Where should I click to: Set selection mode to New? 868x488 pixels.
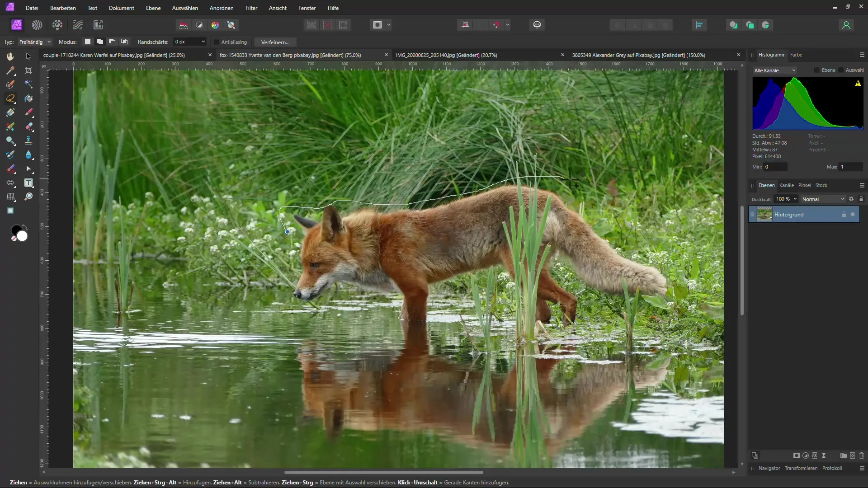point(88,42)
